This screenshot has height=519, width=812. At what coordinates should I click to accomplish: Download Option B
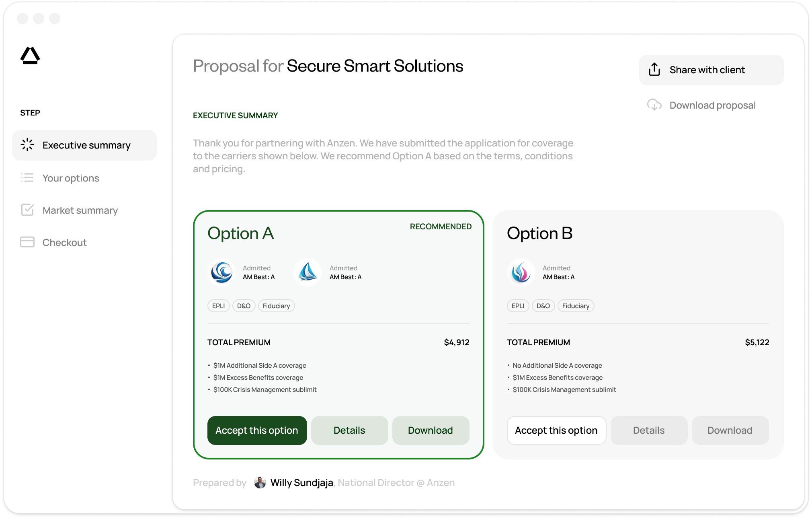(730, 430)
